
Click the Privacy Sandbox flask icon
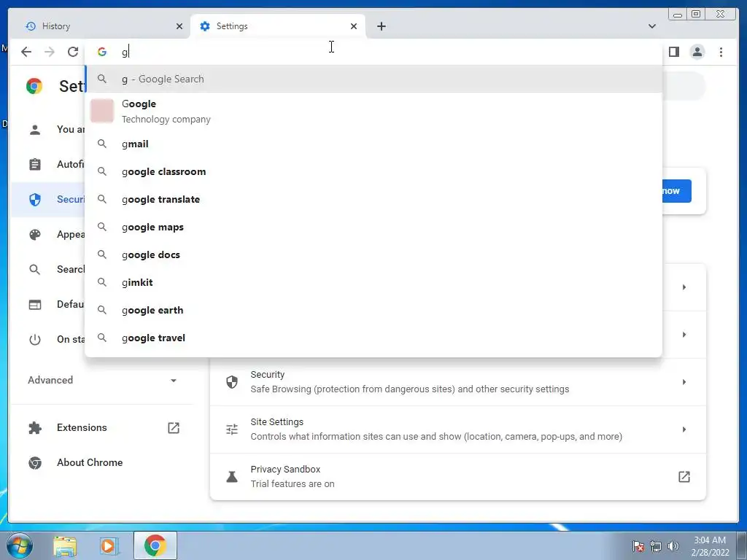(232, 477)
